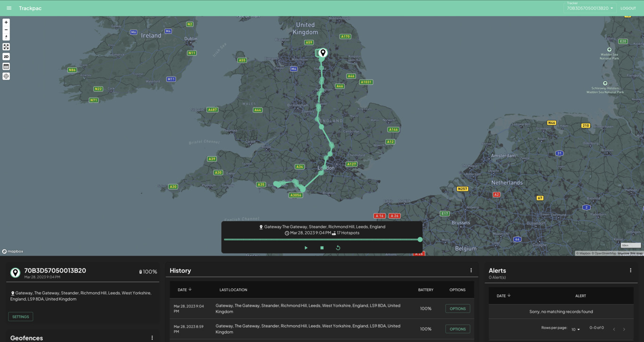Stop the route playback
Viewport: 644px width, 342px height.
(322, 248)
